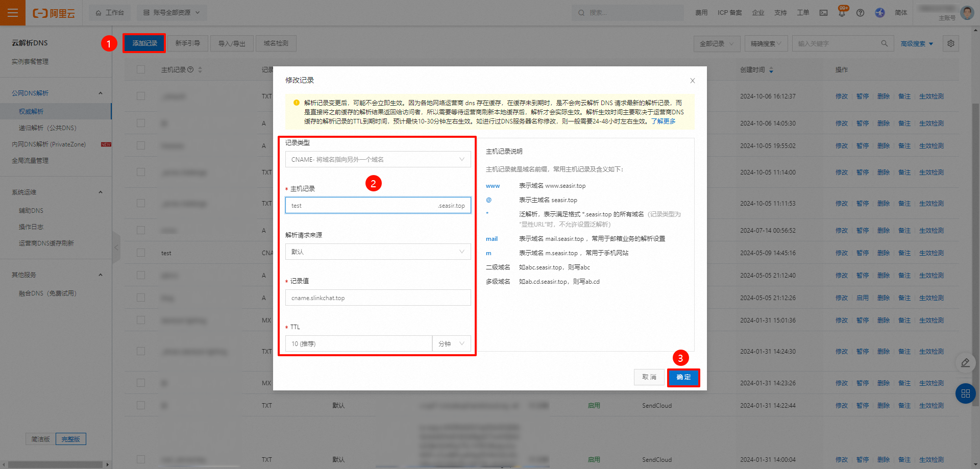Open the 记录类型 CNAME dropdown
Image resolution: width=980 pixels, height=469 pixels.
click(x=378, y=159)
